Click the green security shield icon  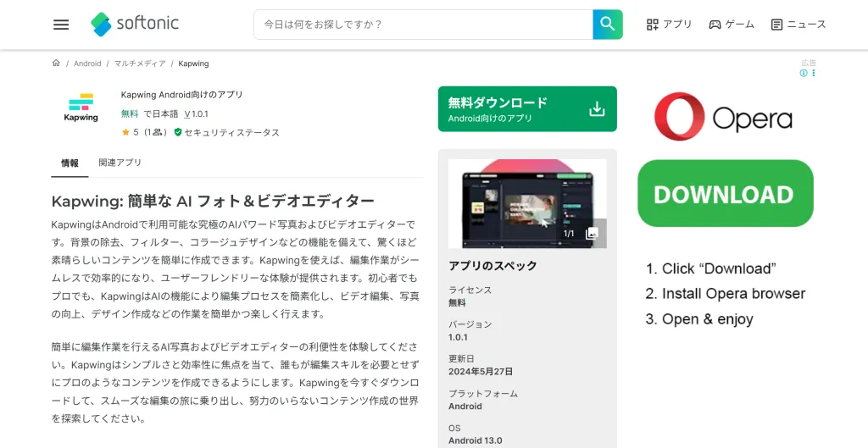[x=178, y=132]
